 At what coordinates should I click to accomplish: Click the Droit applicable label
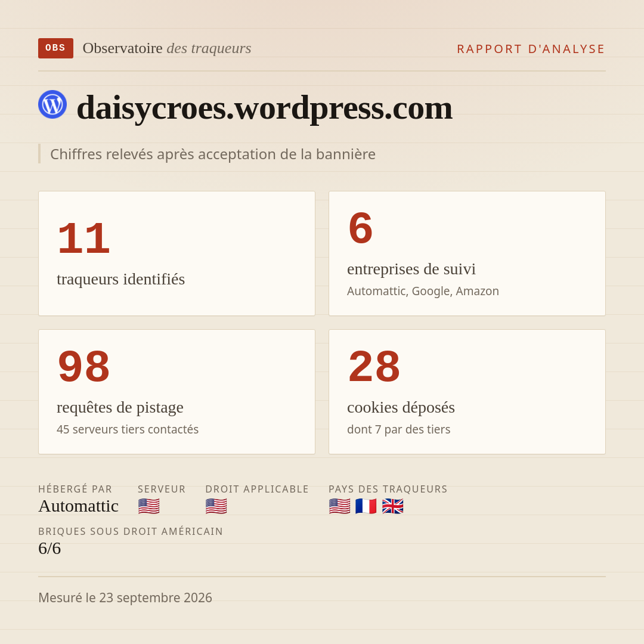tap(257, 489)
